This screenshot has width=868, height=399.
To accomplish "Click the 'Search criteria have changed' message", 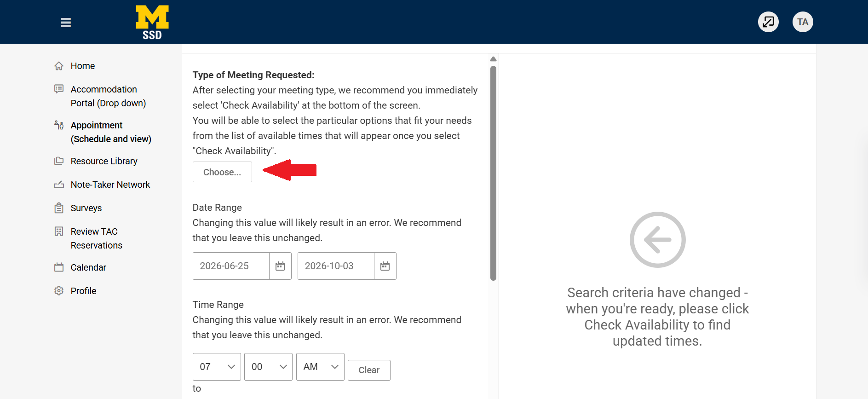I will (657, 317).
